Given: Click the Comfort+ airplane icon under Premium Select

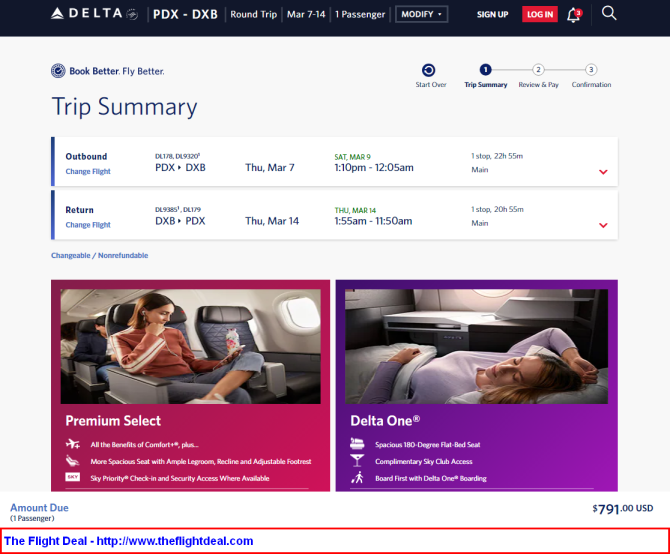Looking at the screenshot, I should click(73, 444).
